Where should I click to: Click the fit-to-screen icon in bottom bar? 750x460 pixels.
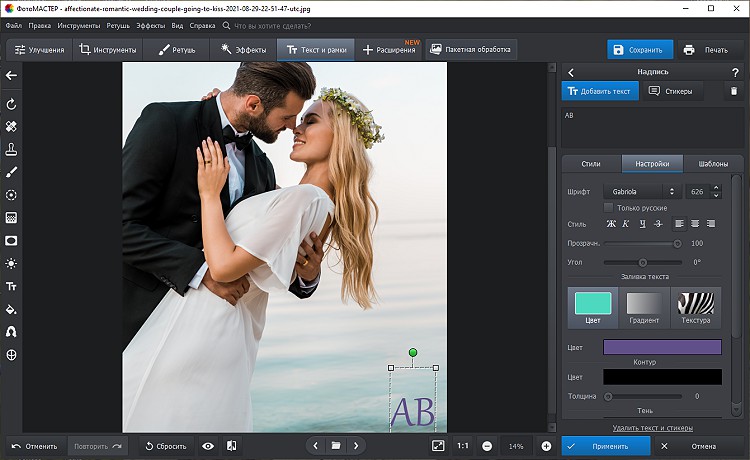(438, 446)
